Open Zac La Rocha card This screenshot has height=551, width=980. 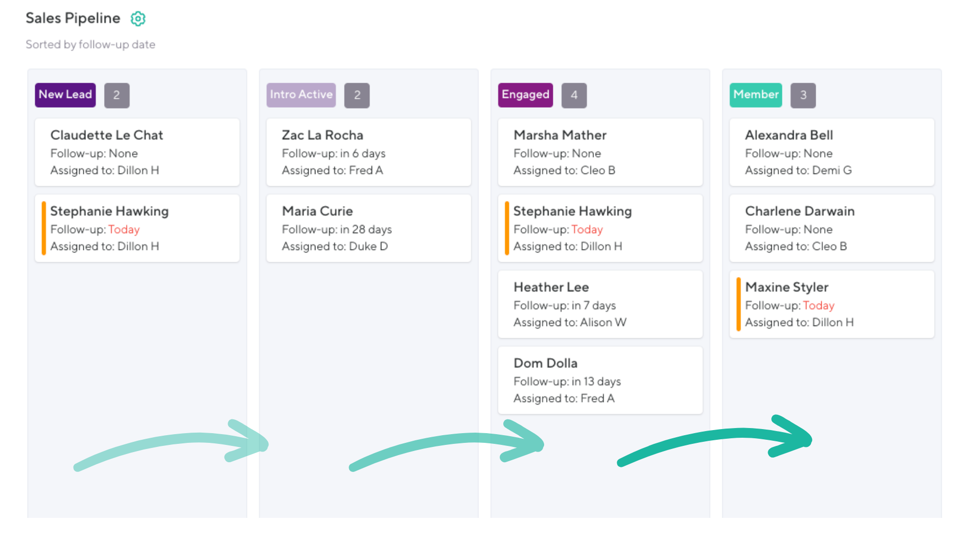[369, 152]
